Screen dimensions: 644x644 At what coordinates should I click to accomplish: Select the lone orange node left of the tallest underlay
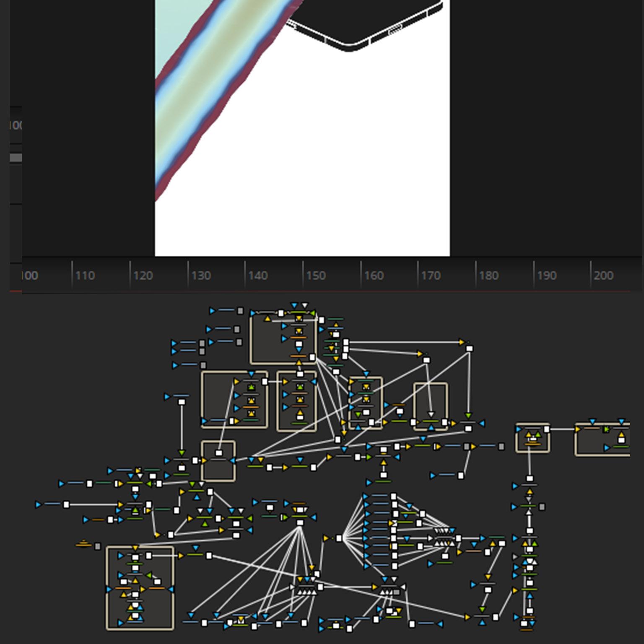pyautogui.click(x=84, y=544)
